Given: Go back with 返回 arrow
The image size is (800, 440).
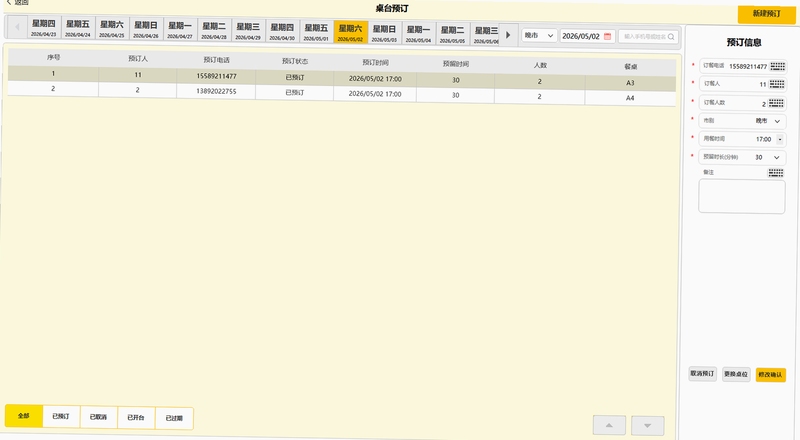Looking at the screenshot, I should pyautogui.click(x=17, y=3).
